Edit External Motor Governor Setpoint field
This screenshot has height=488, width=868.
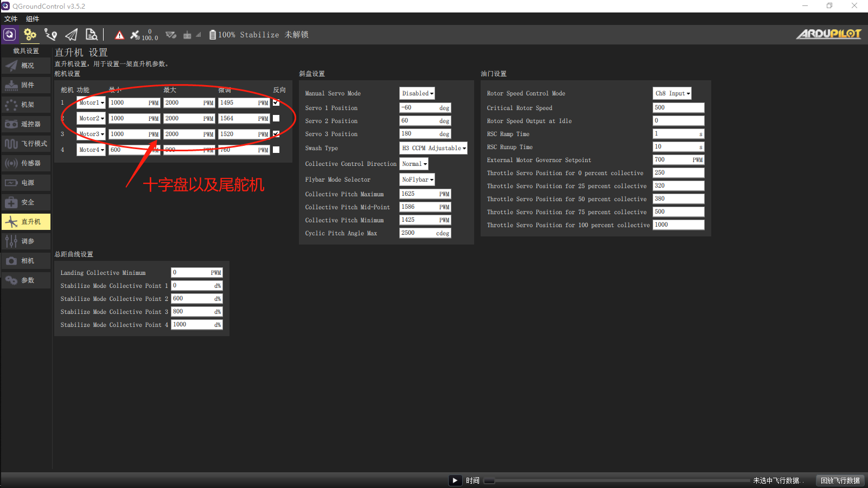coord(679,160)
